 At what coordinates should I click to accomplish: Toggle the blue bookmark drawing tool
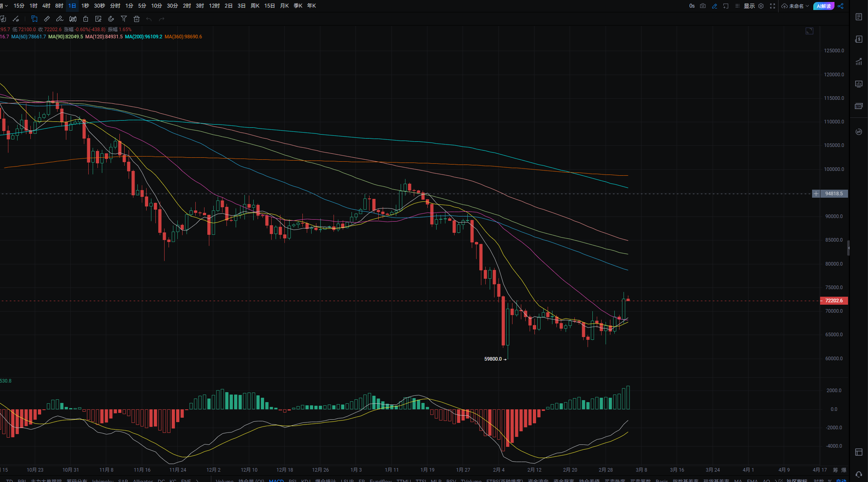(34, 19)
